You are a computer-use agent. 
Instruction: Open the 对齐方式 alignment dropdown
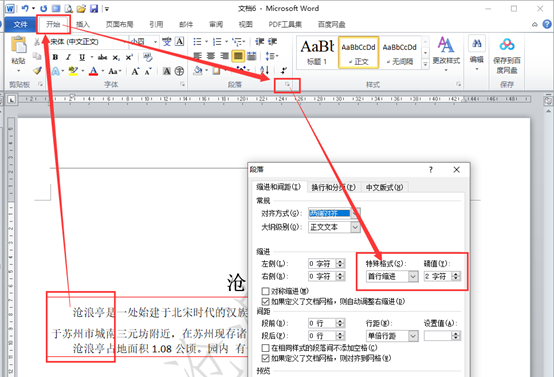point(356,213)
